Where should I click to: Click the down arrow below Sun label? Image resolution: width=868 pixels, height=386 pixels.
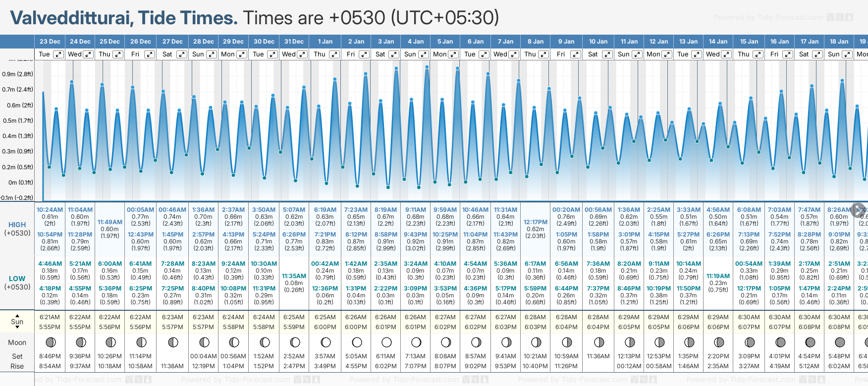click(17, 328)
